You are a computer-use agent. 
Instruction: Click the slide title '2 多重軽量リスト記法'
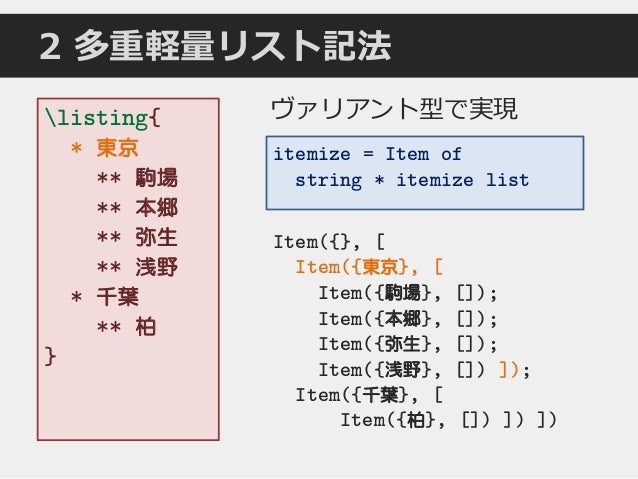215,46
